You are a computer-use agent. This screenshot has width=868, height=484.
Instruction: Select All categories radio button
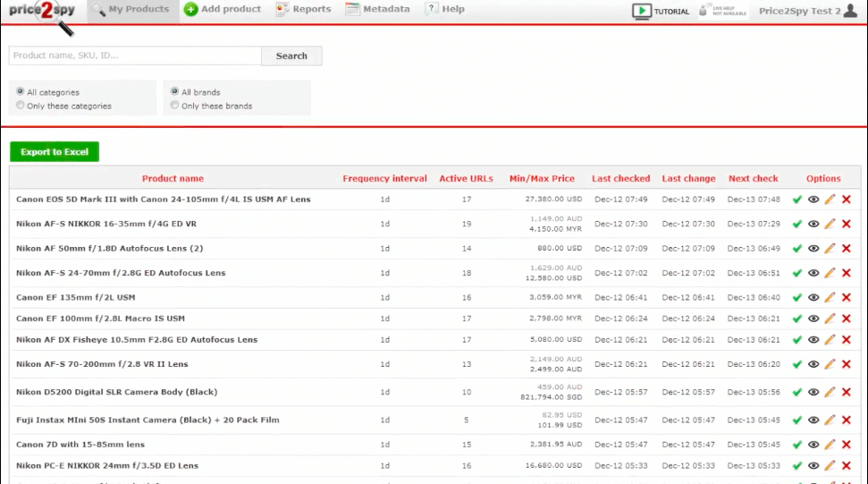[x=21, y=91]
